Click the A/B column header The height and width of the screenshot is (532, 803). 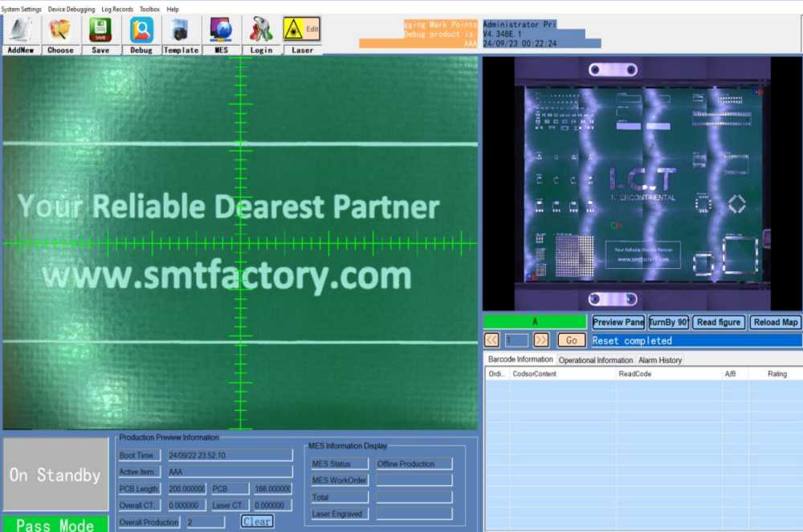tap(735, 374)
